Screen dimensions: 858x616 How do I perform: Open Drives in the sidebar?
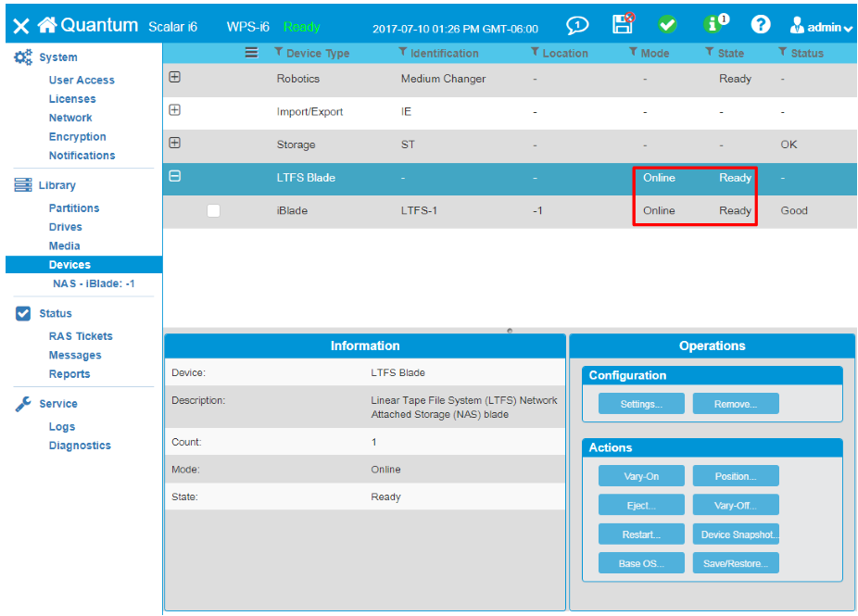[x=65, y=227]
